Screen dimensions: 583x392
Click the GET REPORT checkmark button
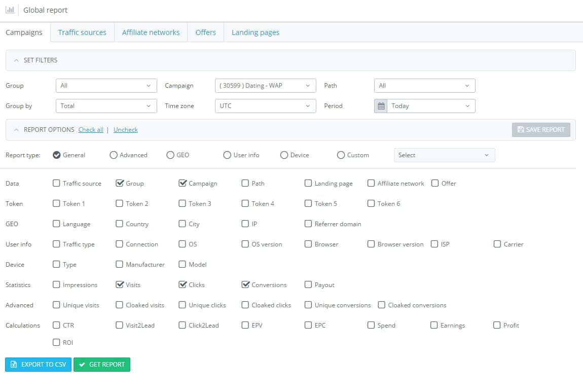[102, 365]
